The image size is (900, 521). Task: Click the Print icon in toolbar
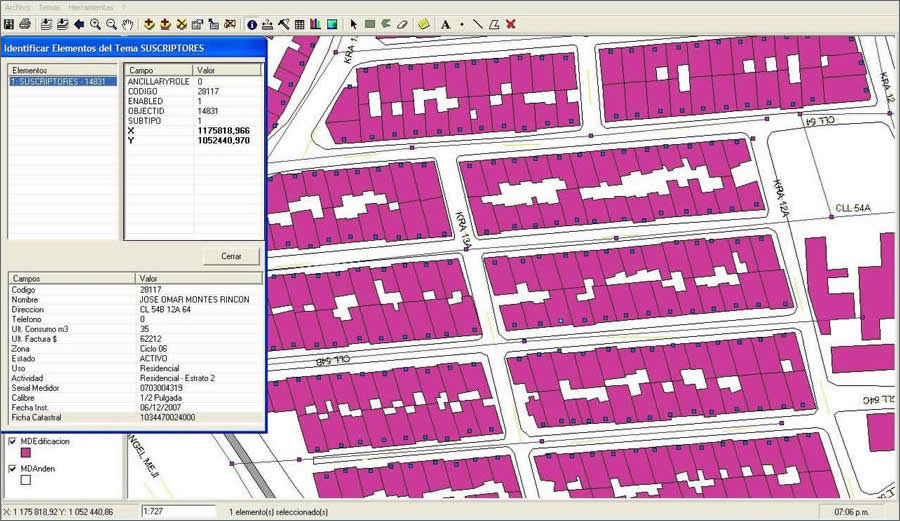pos(25,23)
